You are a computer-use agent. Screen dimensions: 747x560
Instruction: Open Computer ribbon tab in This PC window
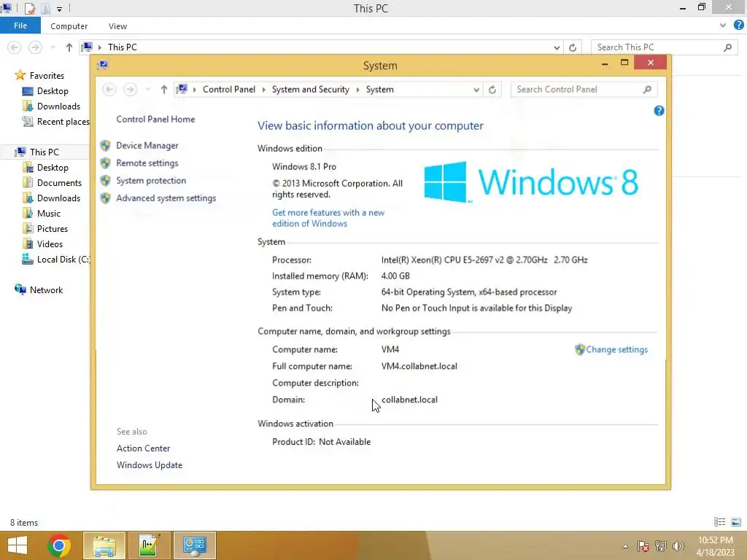point(69,26)
